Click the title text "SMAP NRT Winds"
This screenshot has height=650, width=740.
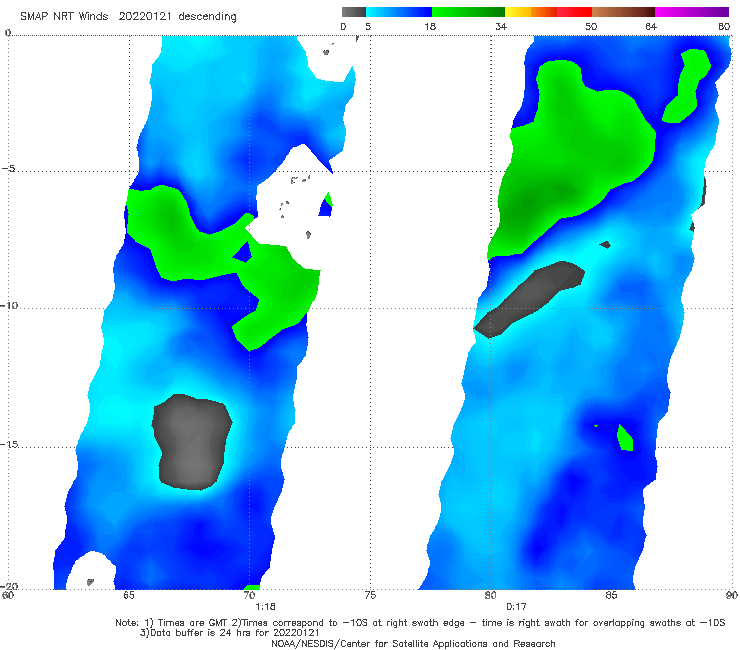click(64, 17)
